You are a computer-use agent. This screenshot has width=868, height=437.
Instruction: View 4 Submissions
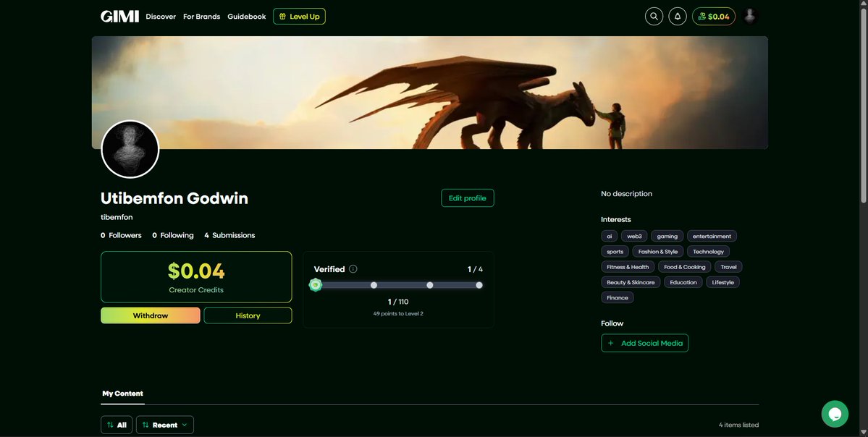pyautogui.click(x=229, y=235)
